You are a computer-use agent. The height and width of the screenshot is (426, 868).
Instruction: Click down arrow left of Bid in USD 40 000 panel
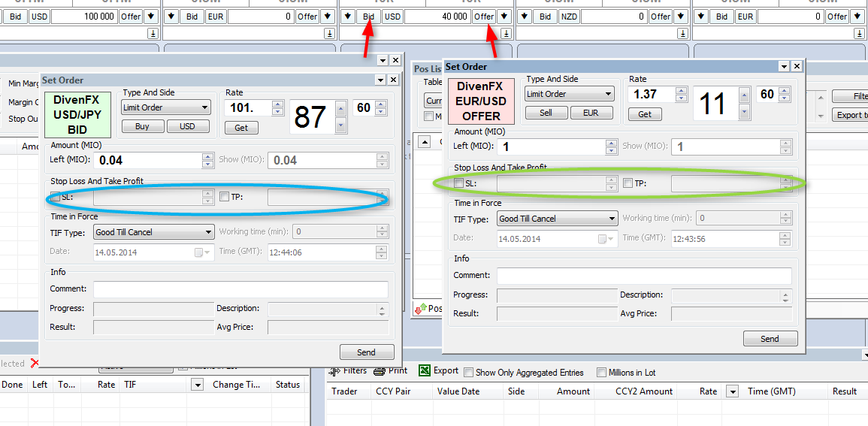click(x=347, y=17)
